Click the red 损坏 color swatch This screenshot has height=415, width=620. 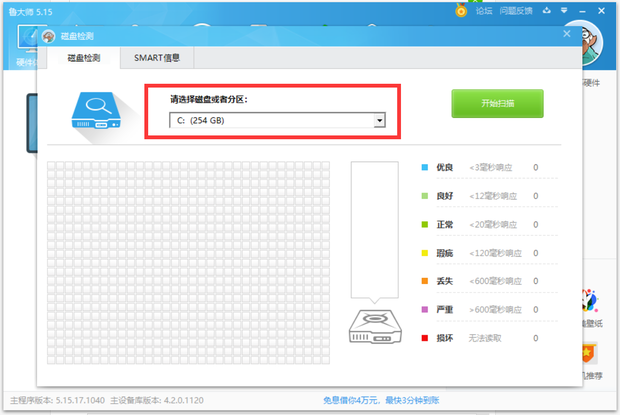425,338
